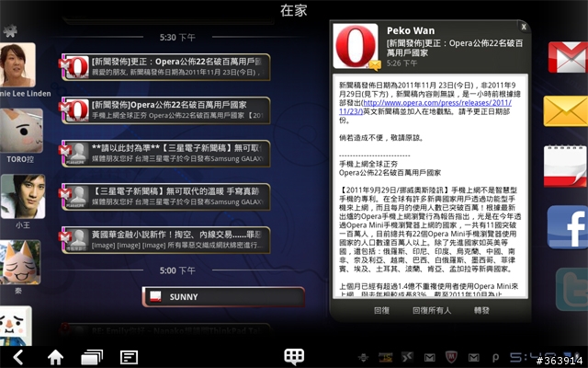Open the Twitter icon
Viewport: 588px width, 368px height.
pos(571,290)
